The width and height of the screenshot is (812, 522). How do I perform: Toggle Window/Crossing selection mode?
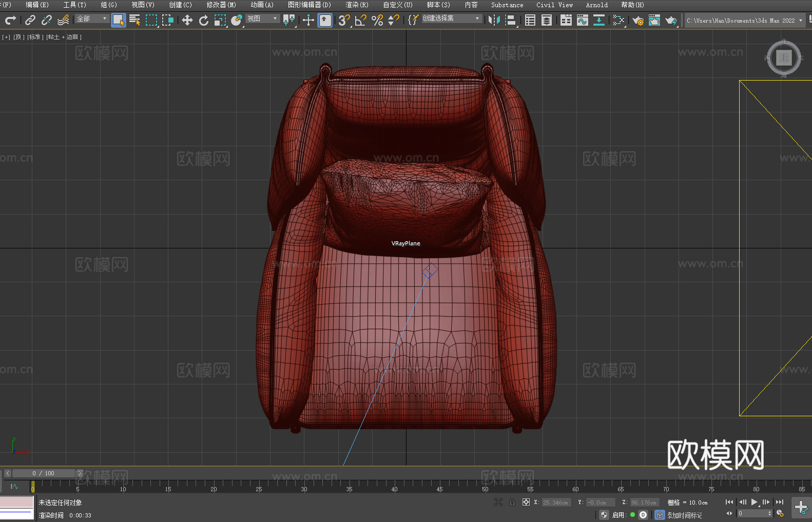[168, 20]
